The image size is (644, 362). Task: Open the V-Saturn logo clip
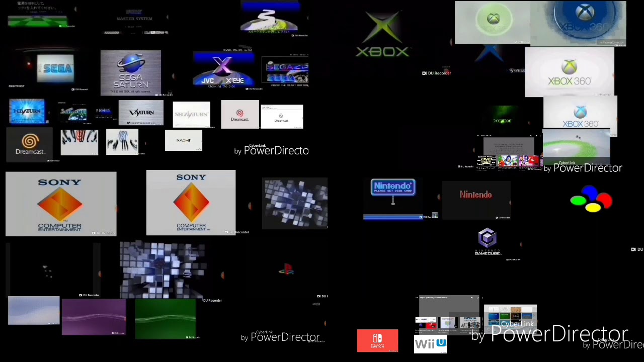(141, 113)
